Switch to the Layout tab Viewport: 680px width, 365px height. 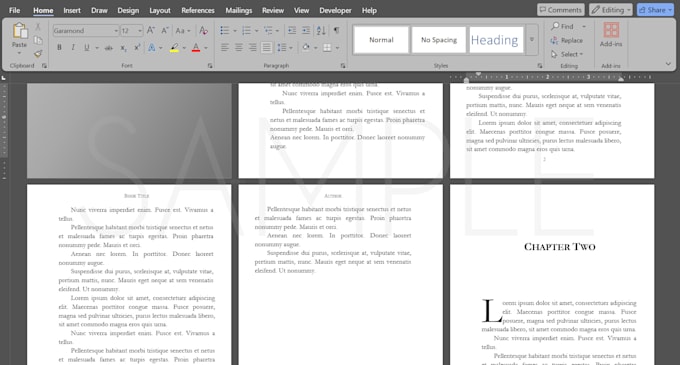click(x=160, y=10)
